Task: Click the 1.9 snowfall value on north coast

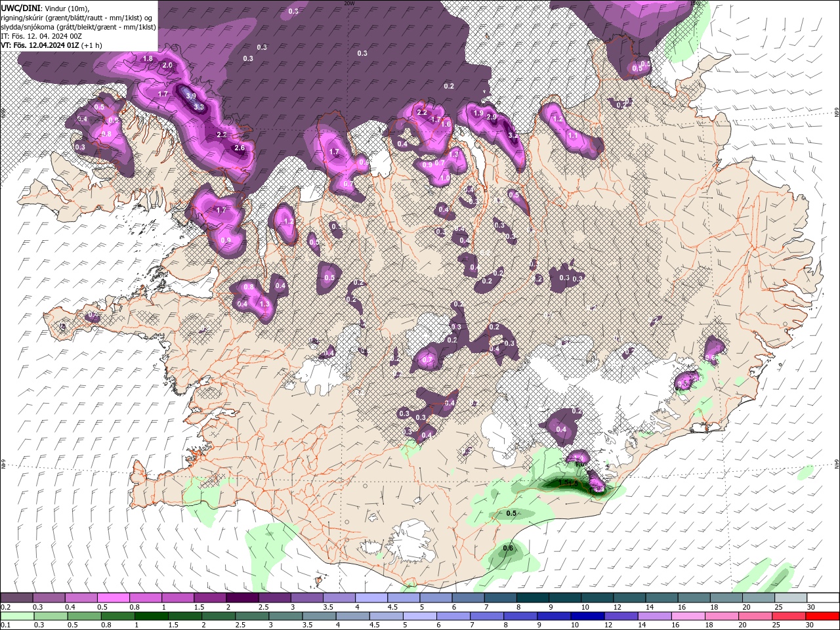Action: 478,113
